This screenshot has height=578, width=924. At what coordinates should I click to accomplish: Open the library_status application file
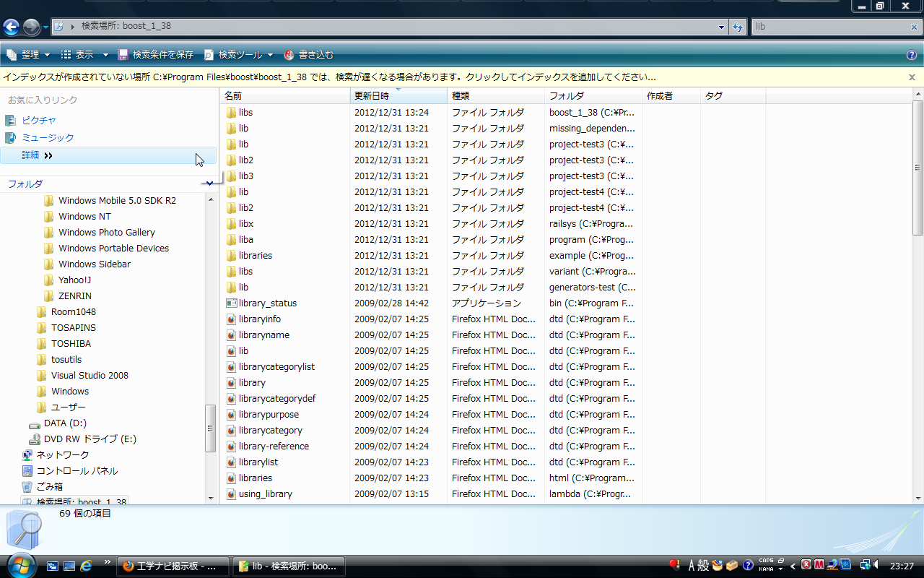[267, 303]
